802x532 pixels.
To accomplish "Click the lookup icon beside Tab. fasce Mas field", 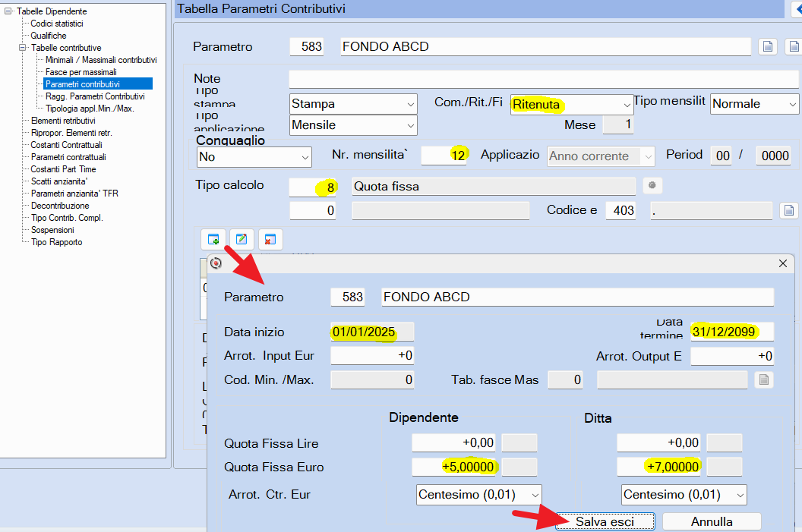I will coord(763,379).
